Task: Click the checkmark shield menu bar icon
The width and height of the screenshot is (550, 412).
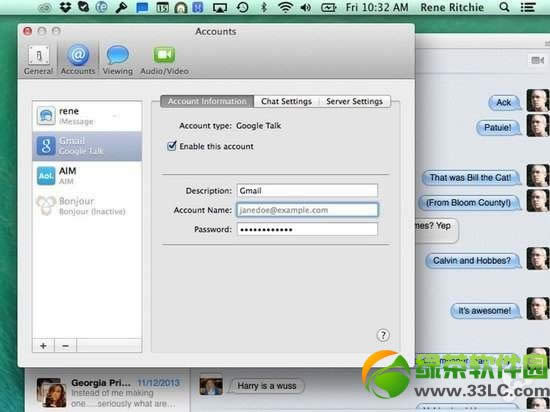Action: tap(83, 7)
